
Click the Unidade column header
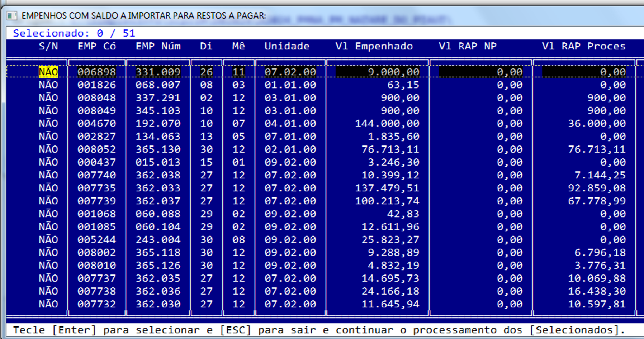[287, 46]
